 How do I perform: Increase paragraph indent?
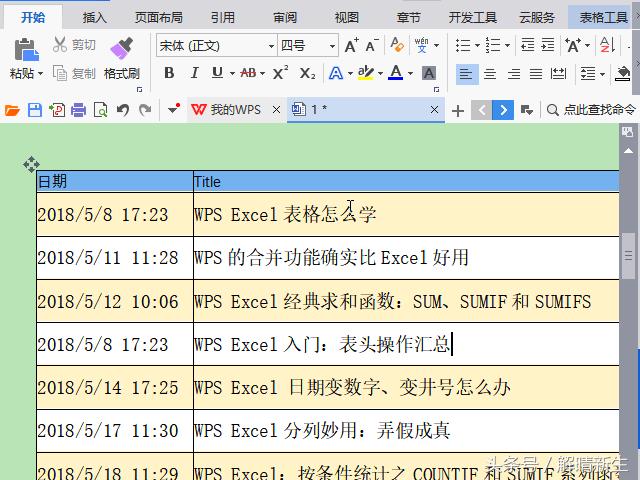pyautogui.click(x=548, y=45)
